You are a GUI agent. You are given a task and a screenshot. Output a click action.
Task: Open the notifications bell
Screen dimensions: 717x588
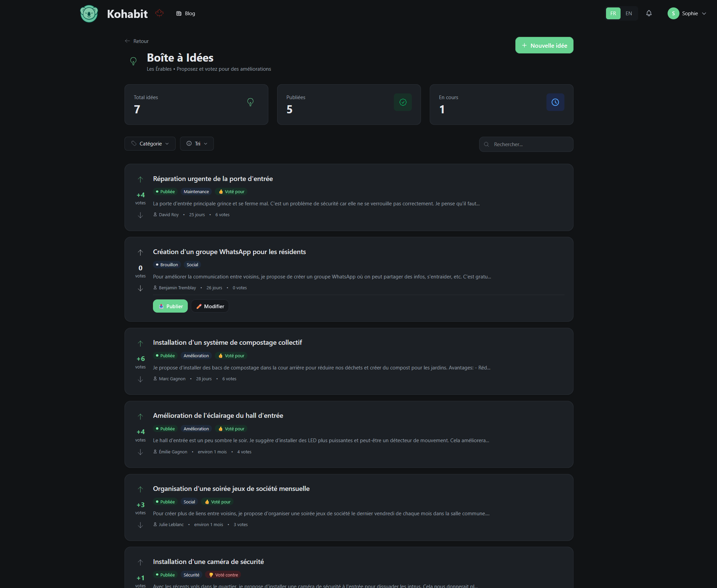(649, 14)
